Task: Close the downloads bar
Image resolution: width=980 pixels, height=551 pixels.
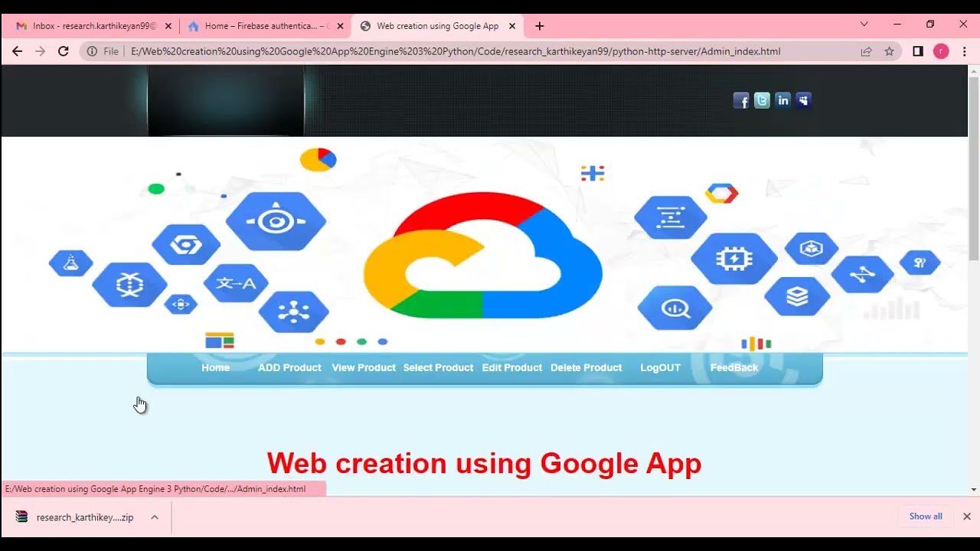Action: point(966,517)
